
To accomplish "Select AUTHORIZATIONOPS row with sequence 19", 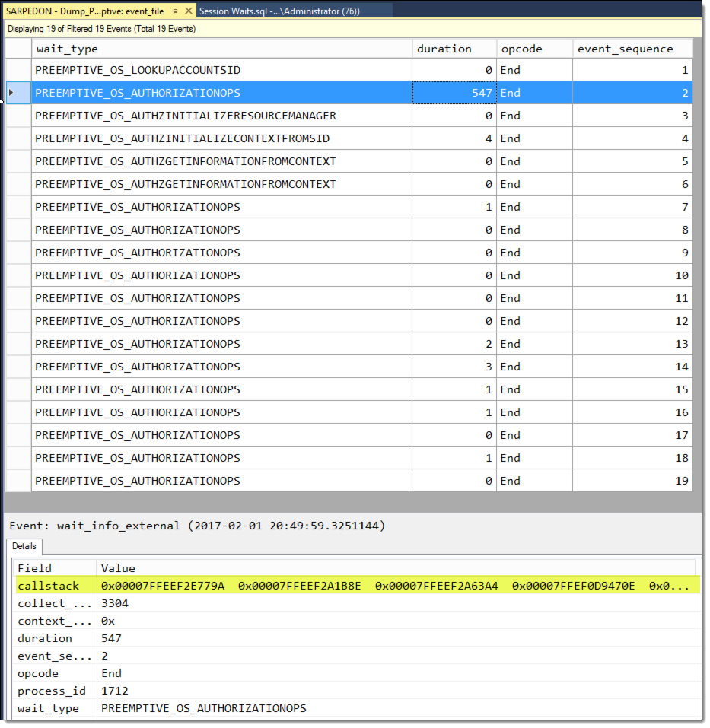I will [x=349, y=481].
